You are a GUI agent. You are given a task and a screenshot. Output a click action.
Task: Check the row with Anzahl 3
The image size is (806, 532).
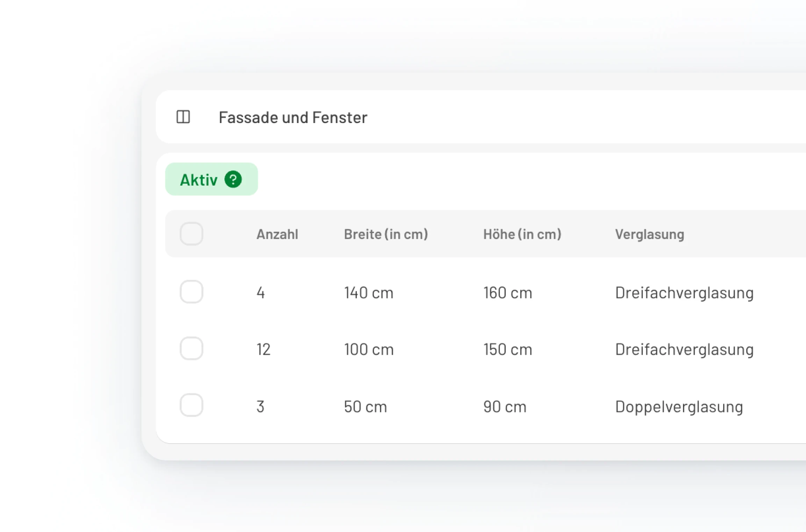[191, 405]
